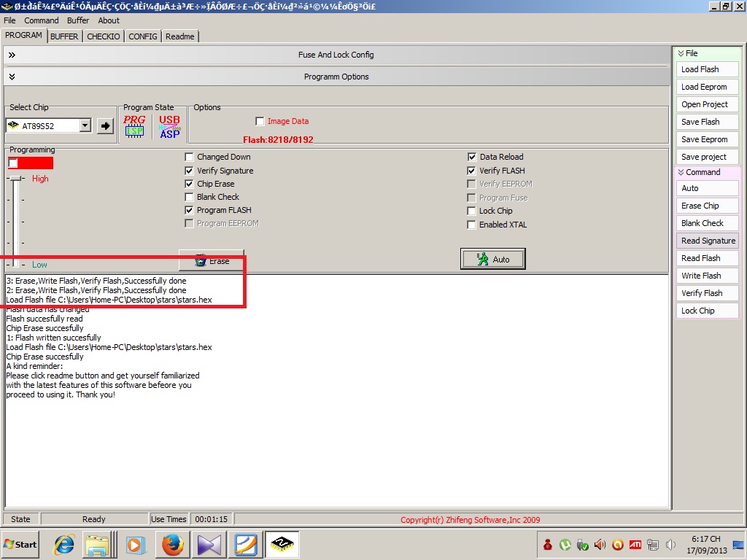Uncheck Verify FLASH option

(472, 171)
